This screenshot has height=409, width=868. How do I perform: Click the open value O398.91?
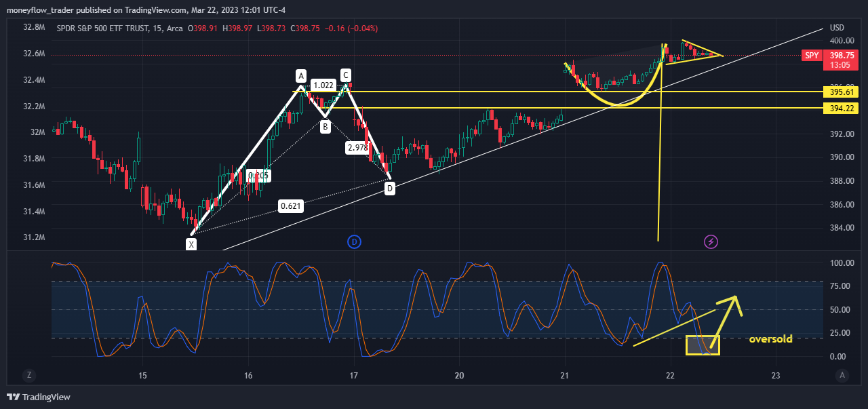(202, 28)
